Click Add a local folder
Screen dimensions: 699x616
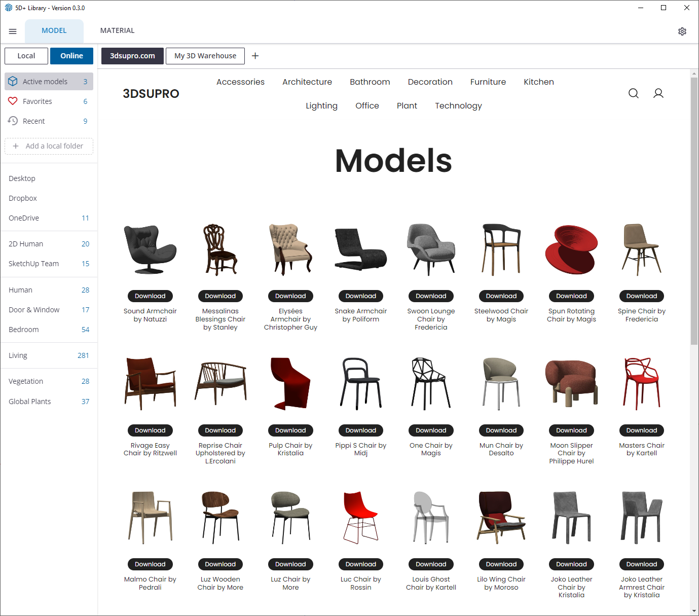tap(49, 146)
